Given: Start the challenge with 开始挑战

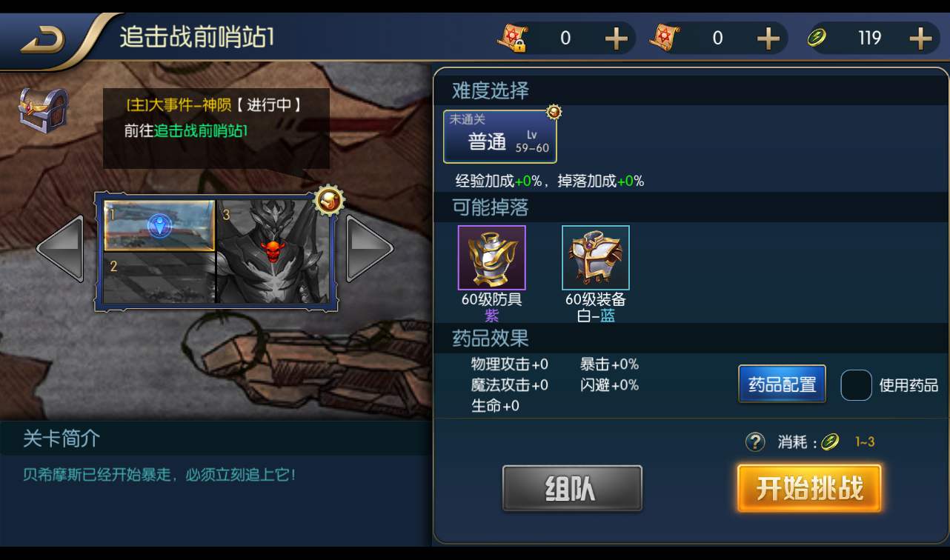Looking at the screenshot, I should coord(809,488).
